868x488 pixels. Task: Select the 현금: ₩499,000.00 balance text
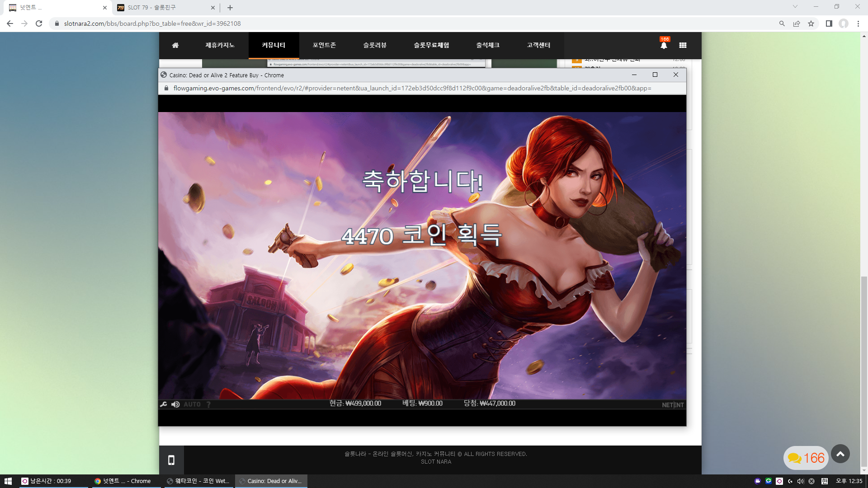355,404
